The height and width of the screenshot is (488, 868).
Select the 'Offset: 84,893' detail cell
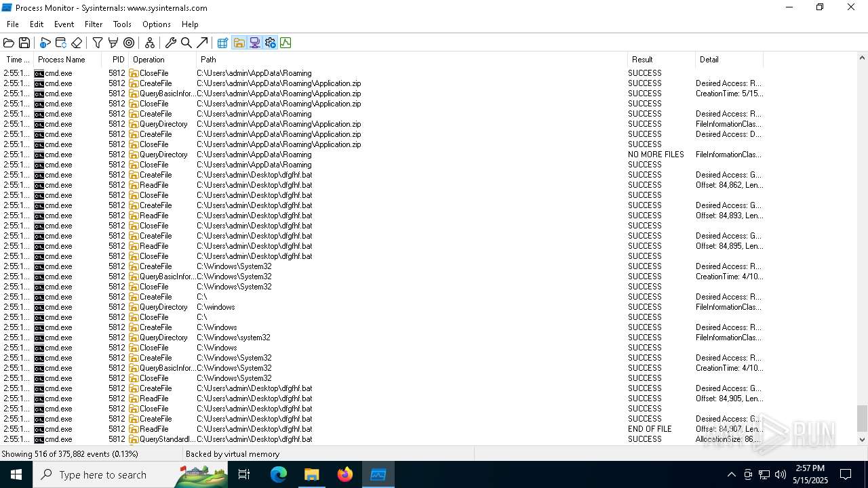pyautogui.click(x=729, y=216)
